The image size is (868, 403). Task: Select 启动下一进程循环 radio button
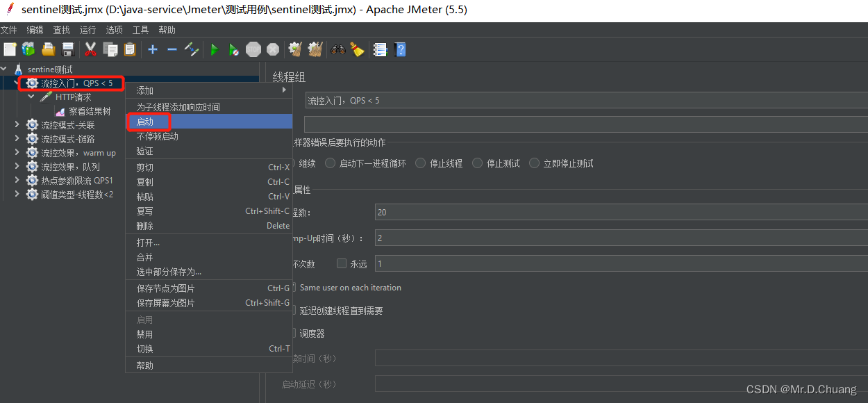(331, 163)
